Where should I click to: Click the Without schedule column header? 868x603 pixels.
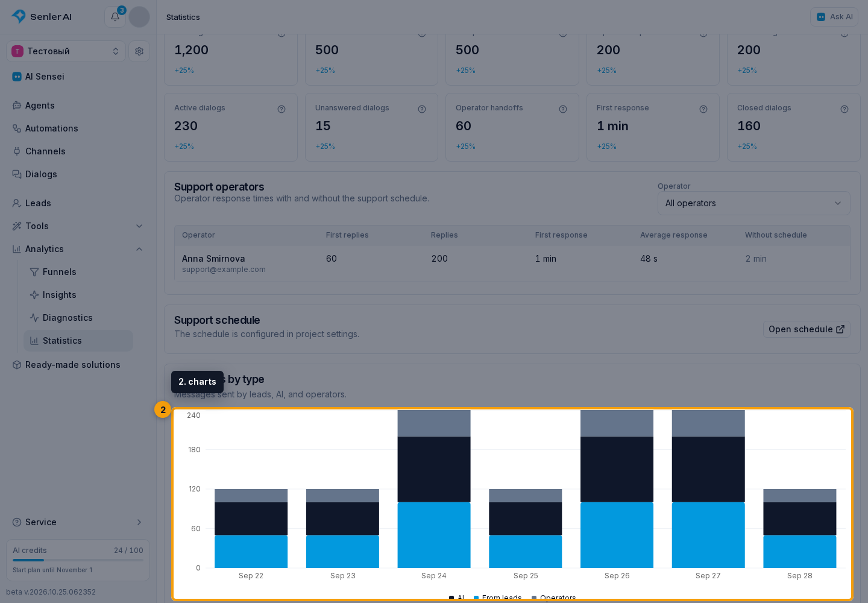point(776,235)
